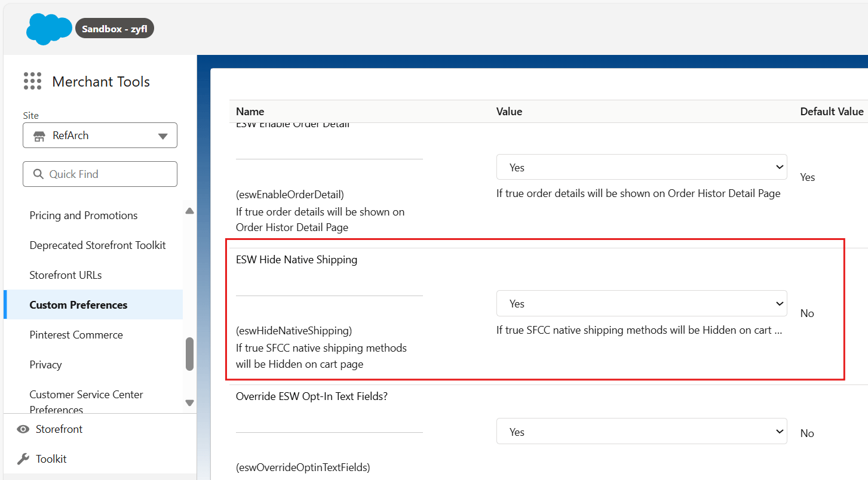Open Deprecated Storefront Toolkit menu item

coord(97,245)
